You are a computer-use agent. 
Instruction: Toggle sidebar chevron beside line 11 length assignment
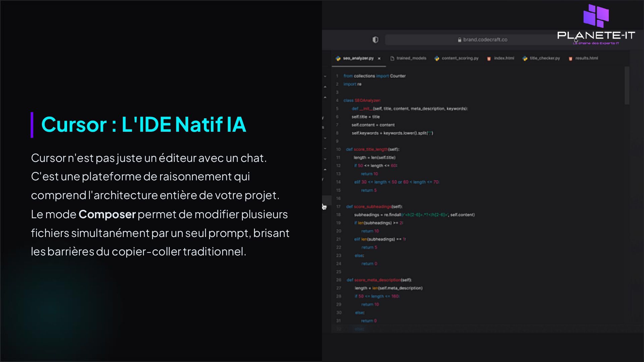[325, 159]
